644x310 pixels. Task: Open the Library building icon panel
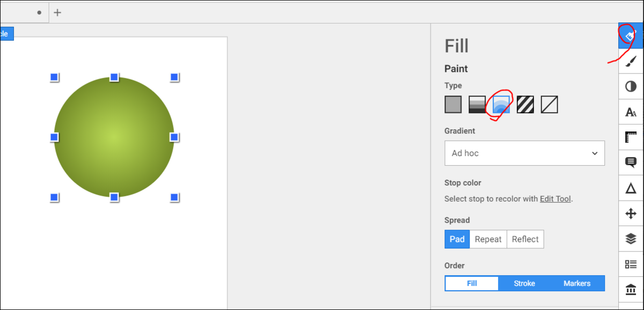(x=631, y=290)
